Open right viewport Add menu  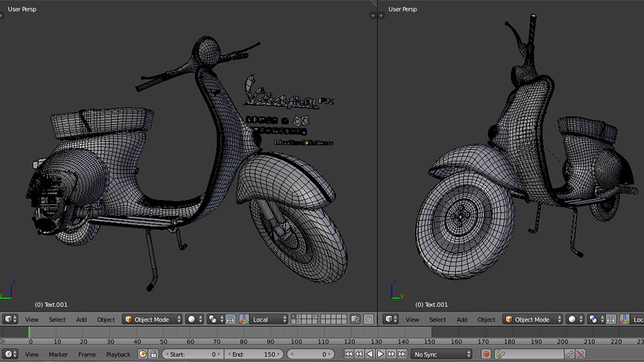[x=462, y=320]
